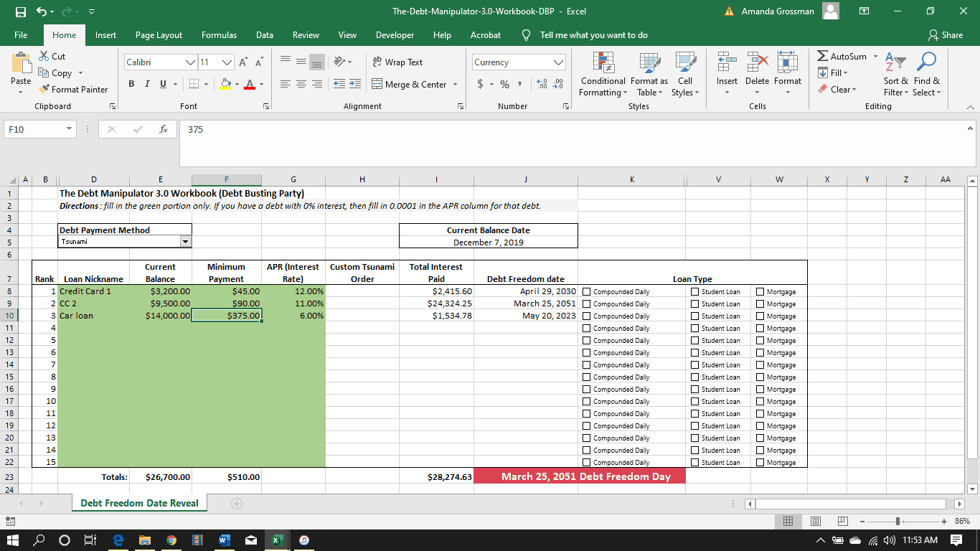Open the Page Layout ribbon tab
980x551 pixels.
click(159, 35)
